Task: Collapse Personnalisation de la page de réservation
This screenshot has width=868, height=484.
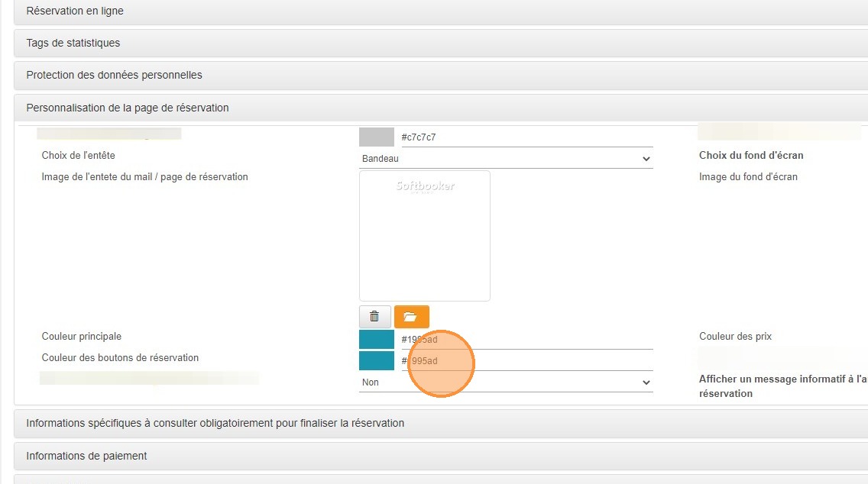Action: (x=441, y=108)
